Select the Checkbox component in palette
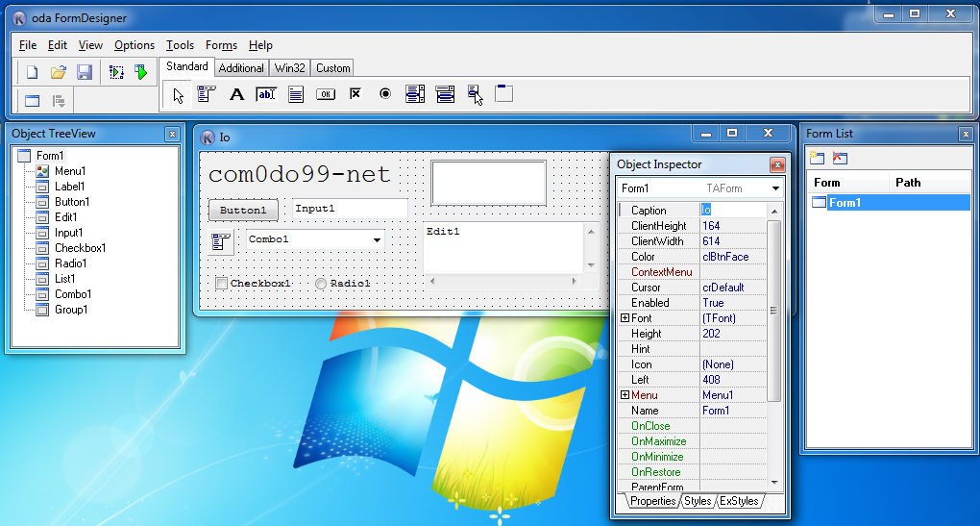 [x=355, y=94]
